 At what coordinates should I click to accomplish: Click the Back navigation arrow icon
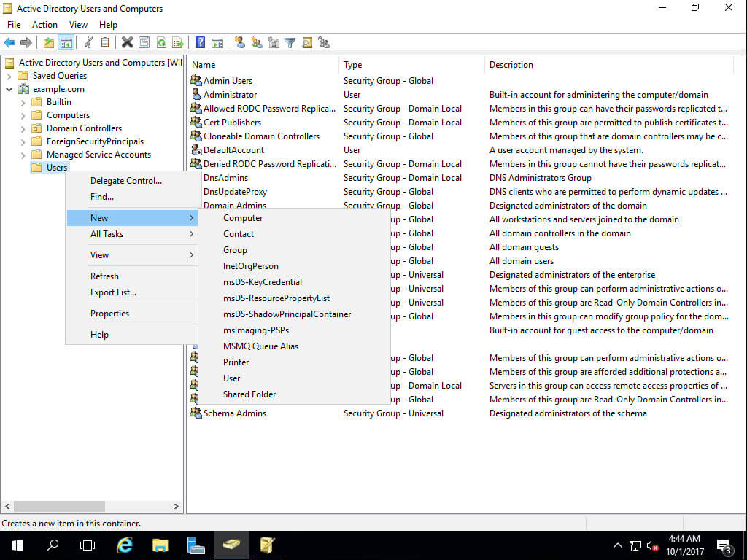(9, 42)
